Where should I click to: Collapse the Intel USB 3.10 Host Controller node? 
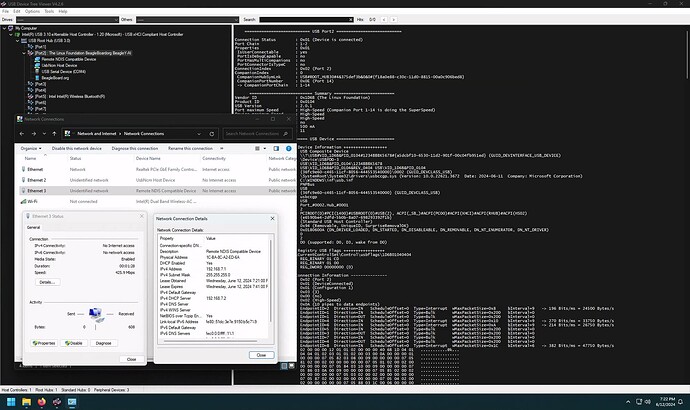click(x=11, y=34)
